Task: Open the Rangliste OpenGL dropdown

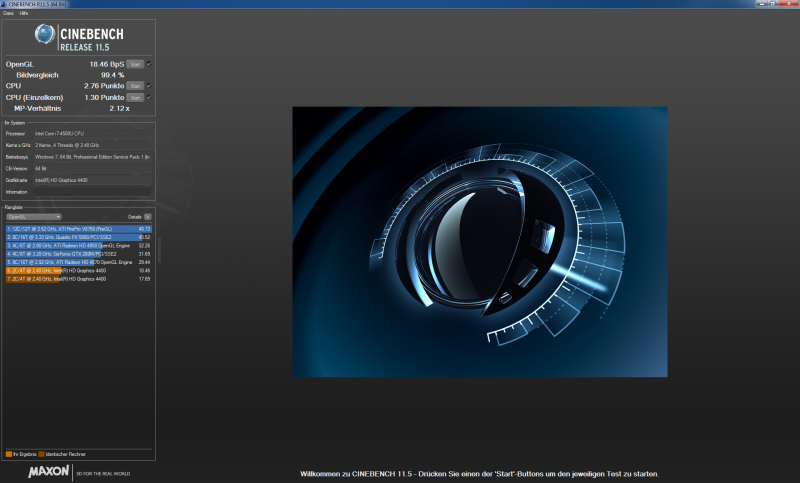Action: [x=34, y=217]
